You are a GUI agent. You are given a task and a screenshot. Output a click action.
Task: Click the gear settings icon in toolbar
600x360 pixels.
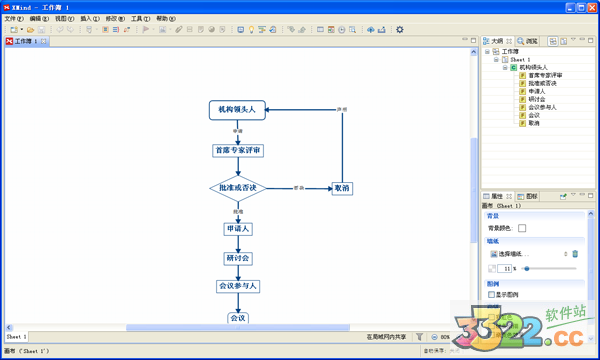coord(399,29)
